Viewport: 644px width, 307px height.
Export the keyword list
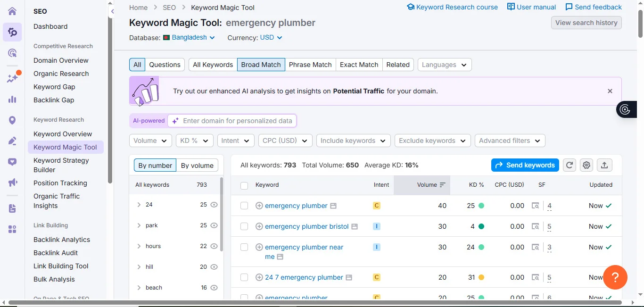click(604, 165)
